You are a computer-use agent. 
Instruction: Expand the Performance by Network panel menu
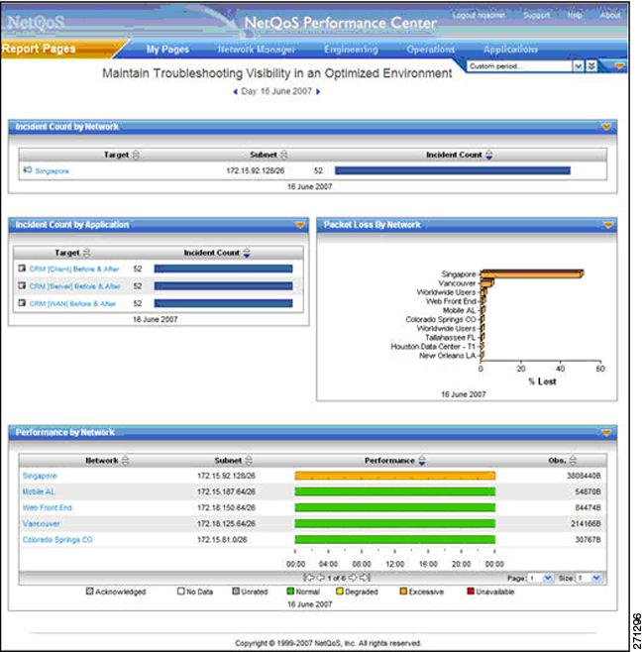click(606, 433)
